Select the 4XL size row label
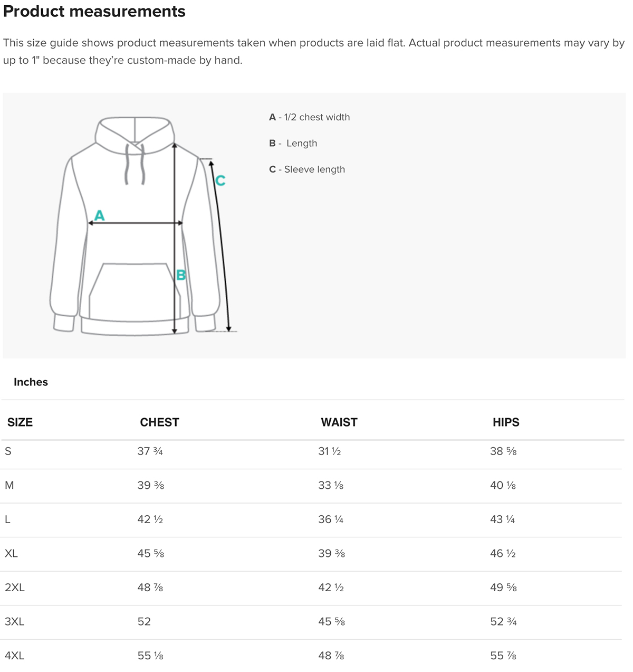Viewport: 633px width, 672px height. (14, 656)
